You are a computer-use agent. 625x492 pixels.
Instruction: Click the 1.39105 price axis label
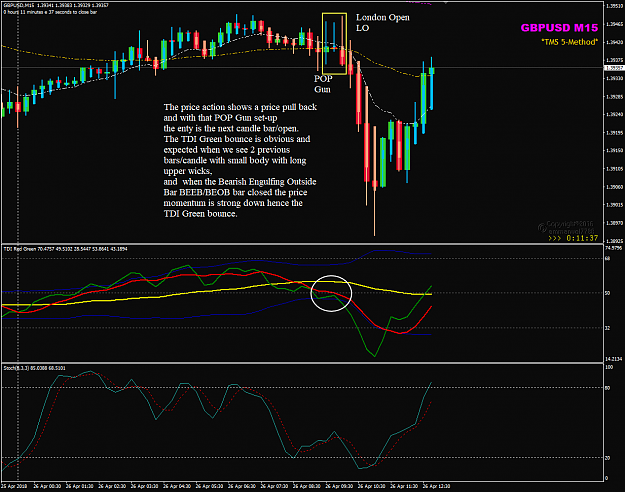pyautogui.click(x=614, y=169)
